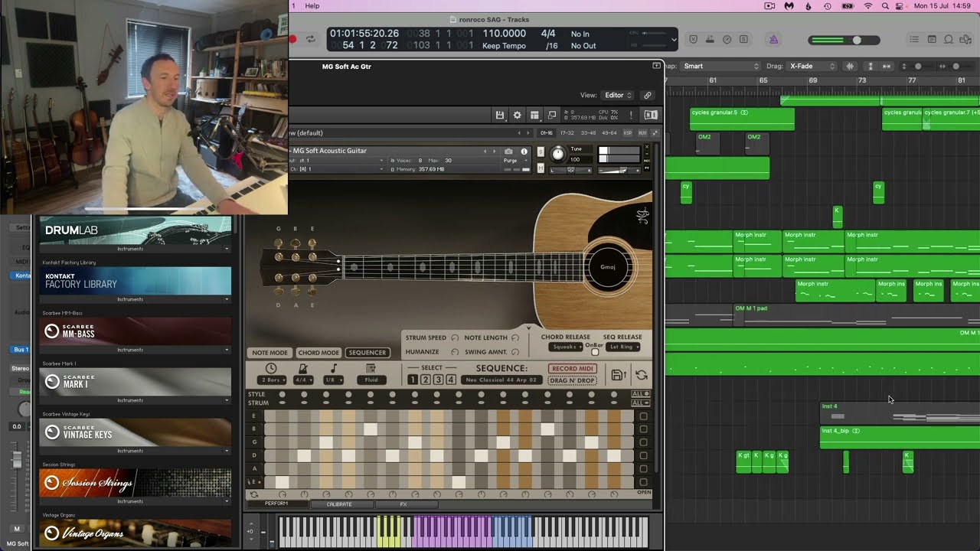The image size is (980, 551).
Task: Open Logic list editors icon
Action: 914,40
